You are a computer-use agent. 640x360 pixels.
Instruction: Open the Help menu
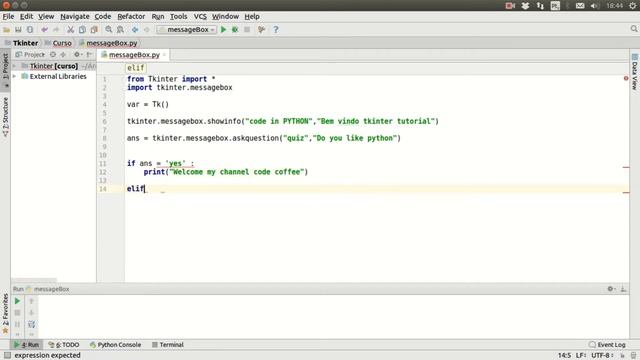point(252,16)
